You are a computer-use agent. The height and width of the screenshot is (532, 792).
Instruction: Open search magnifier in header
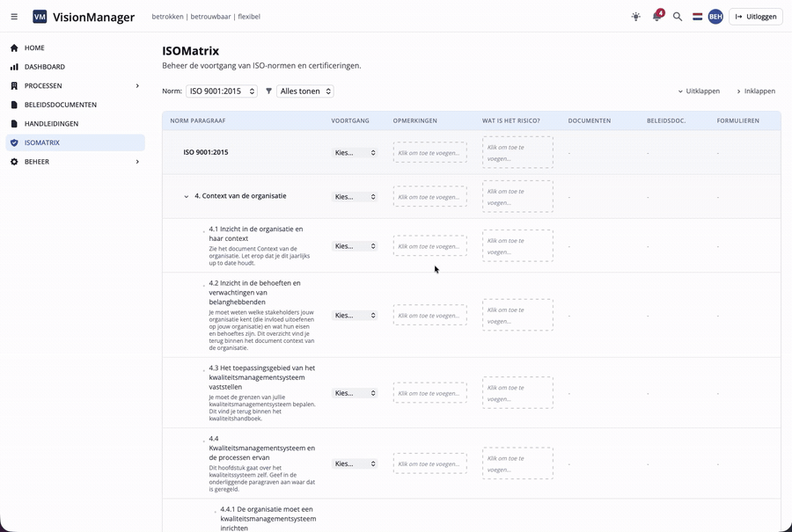pos(678,17)
